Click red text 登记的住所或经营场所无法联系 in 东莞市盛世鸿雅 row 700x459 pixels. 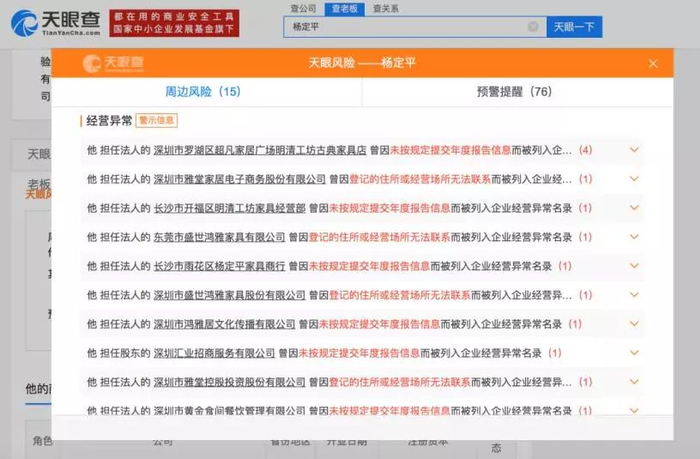pyautogui.click(x=379, y=237)
